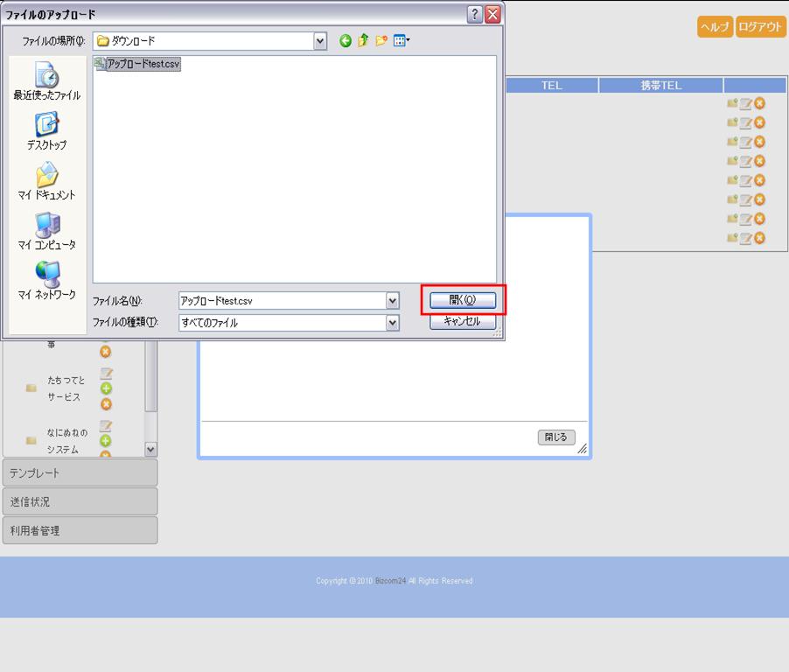Click the back arrow in the upload dialog toolbar

click(346, 40)
